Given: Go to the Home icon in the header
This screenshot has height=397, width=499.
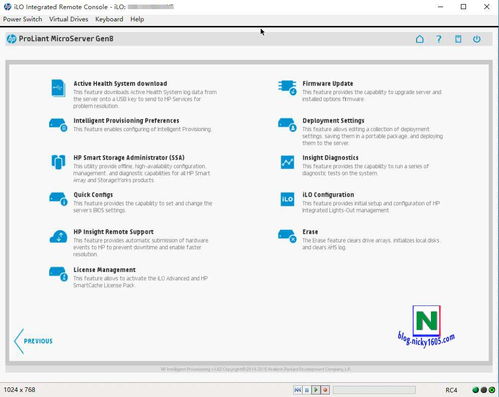Looking at the screenshot, I should coord(420,39).
